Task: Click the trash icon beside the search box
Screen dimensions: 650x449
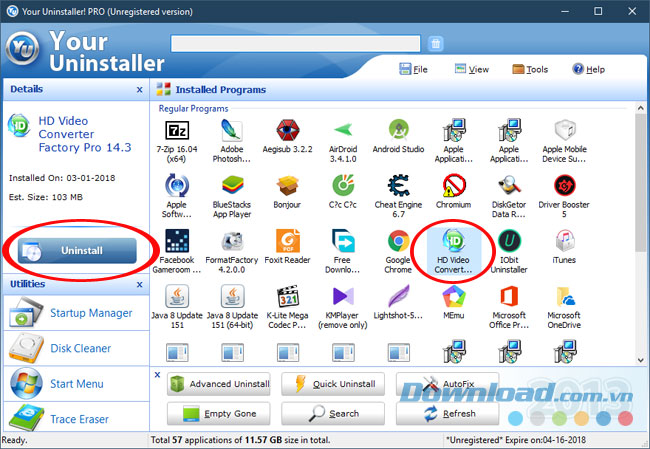Action: pyautogui.click(x=436, y=44)
